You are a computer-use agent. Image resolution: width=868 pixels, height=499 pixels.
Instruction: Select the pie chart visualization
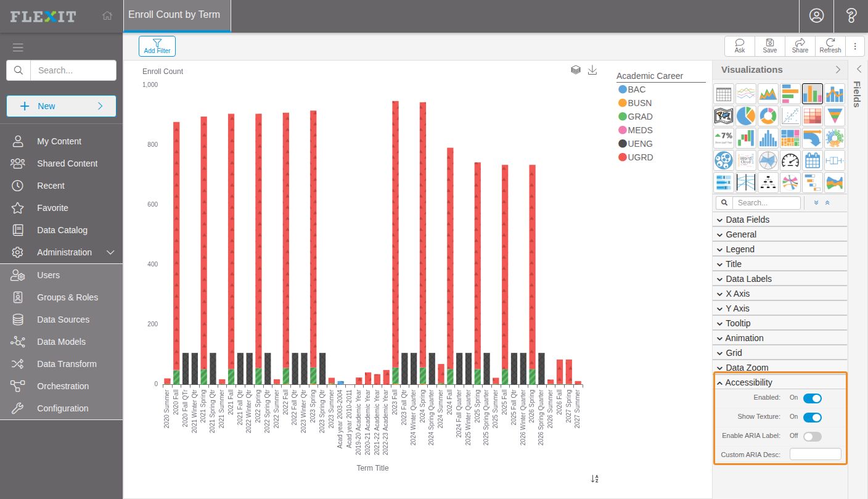pyautogui.click(x=746, y=116)
